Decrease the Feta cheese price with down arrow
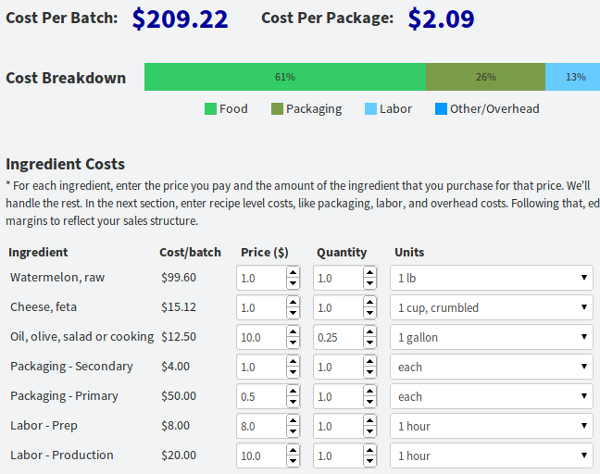The height and width of the screenshot is (474, 600). coord(292,313)
